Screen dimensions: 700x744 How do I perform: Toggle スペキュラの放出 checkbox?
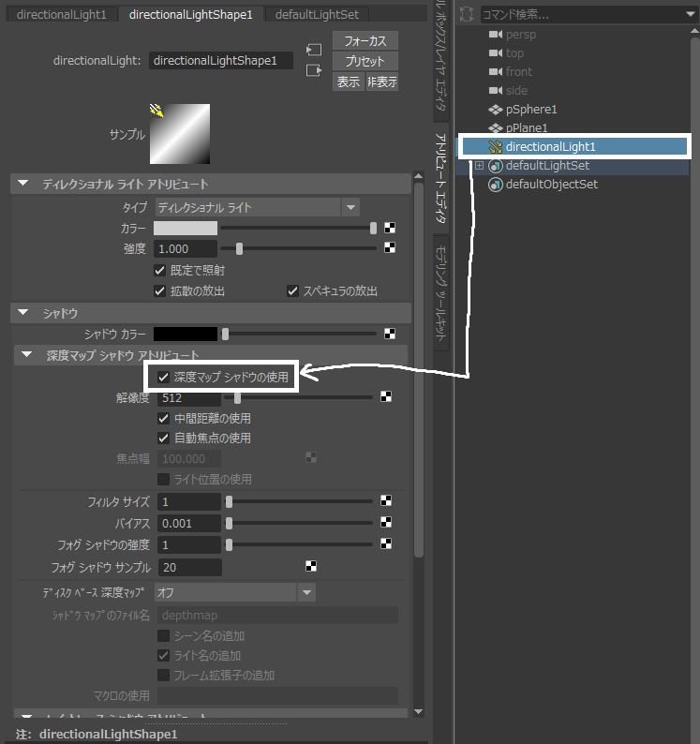click(x=292, y=290)
